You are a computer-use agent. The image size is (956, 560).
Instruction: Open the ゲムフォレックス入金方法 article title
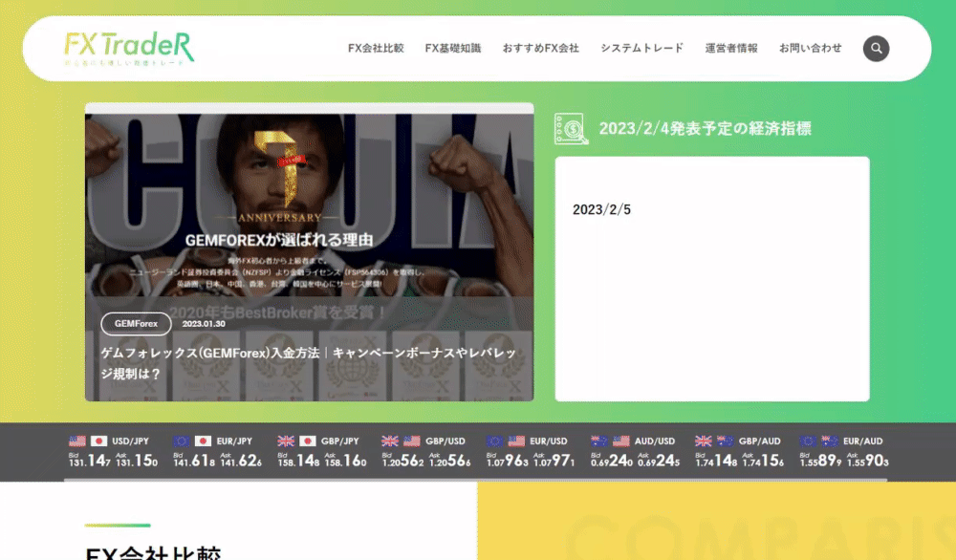[x=309, y=363]
